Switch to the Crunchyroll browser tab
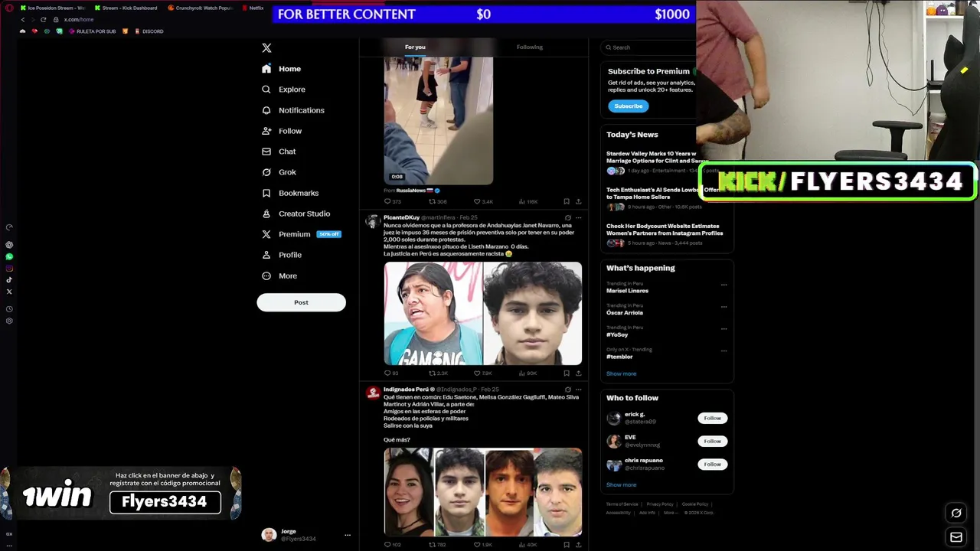 (200, 8)
